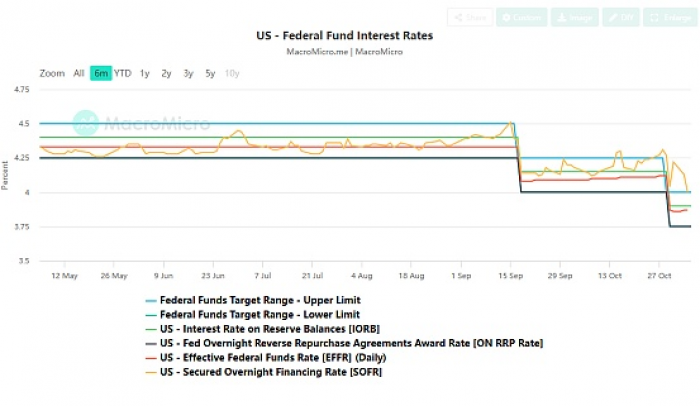This screenshot has height=406, width=700.
Task: Set zoom range to 2y
Action: pos(166,73)
